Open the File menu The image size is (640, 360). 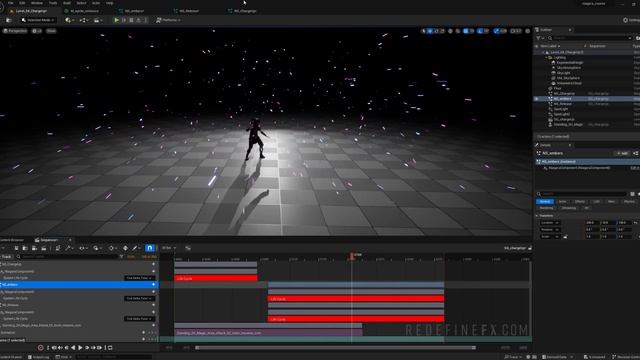click(11, 3)
